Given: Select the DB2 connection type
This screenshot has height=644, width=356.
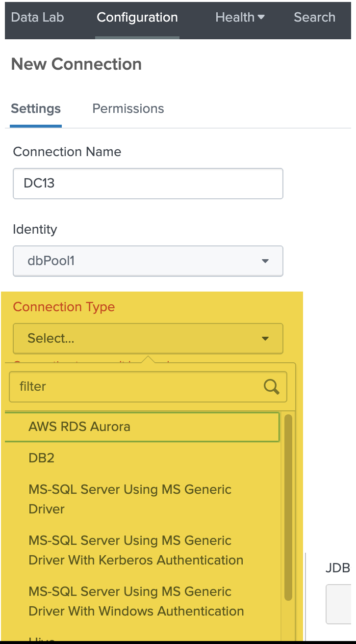Looking at the screenshot, I should (x=42, y=458).
